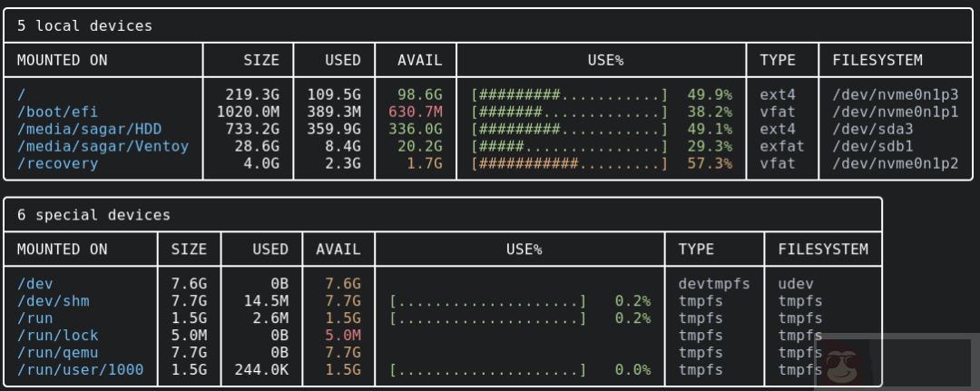Click the /recovery mount path

(57, 163)
